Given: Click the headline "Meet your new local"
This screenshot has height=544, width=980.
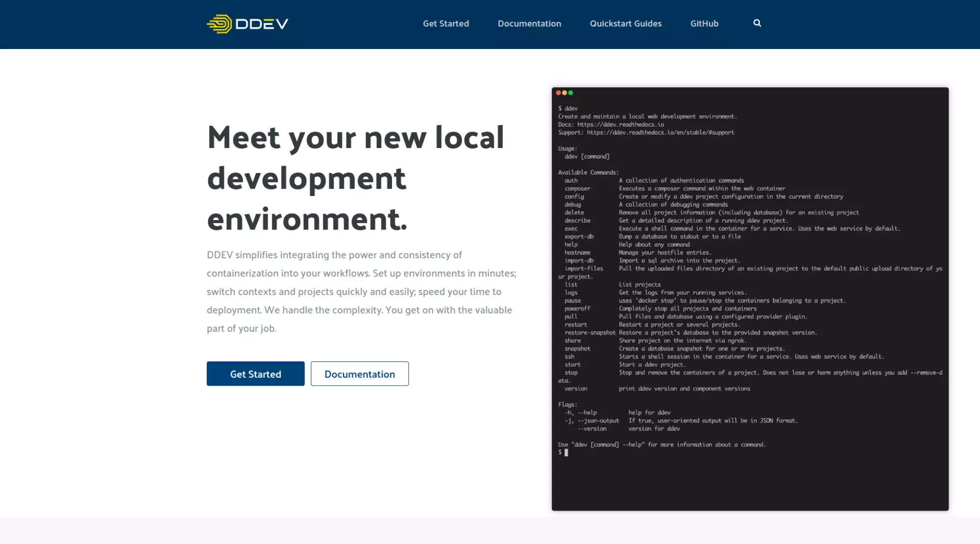Looking at the screenshot, I should [356, 137].
